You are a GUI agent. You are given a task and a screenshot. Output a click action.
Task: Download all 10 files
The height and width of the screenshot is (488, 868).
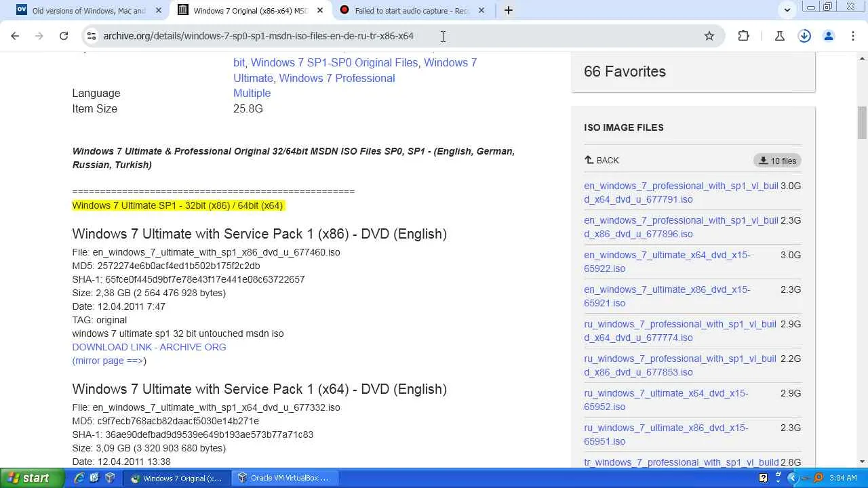777,161
